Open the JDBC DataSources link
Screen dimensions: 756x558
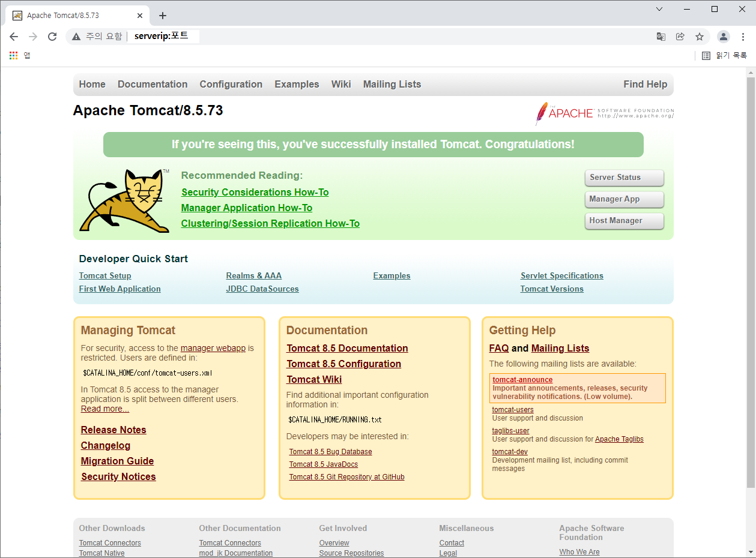262,289
